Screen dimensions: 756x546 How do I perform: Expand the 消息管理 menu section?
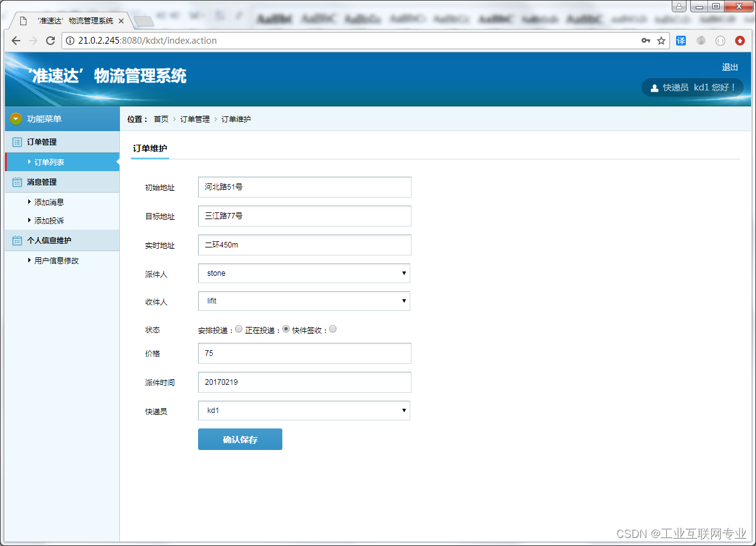(x=62, y=182)
